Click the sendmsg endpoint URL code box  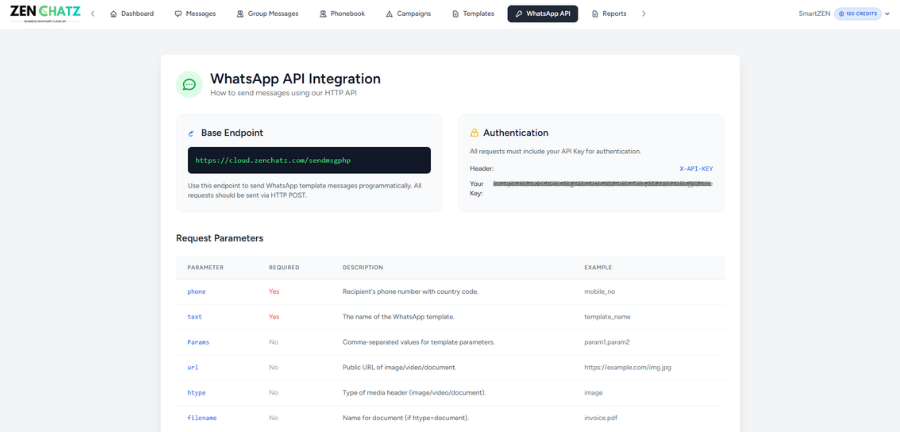(x=309, y=160)
